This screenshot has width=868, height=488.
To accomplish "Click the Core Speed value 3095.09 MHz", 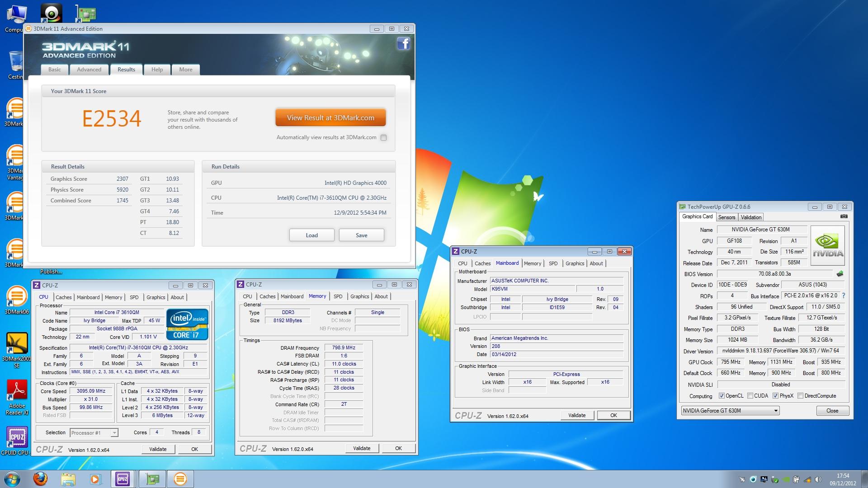I will coord(91,391).
